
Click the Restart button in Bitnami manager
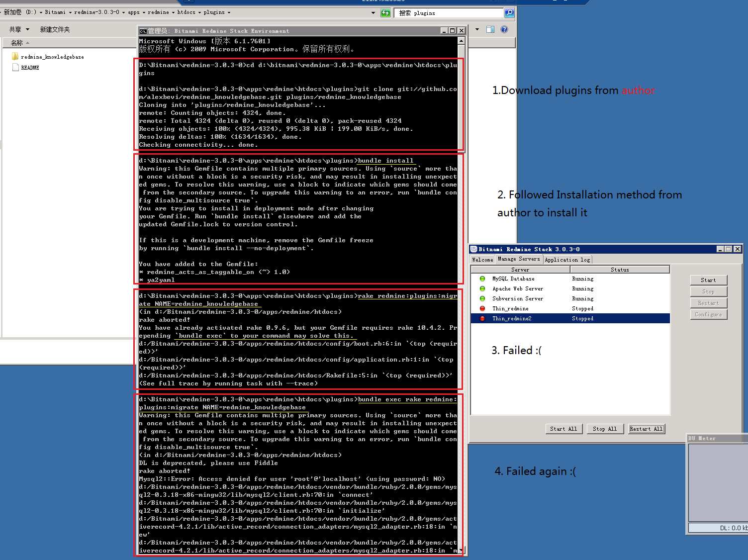(709, 303)
